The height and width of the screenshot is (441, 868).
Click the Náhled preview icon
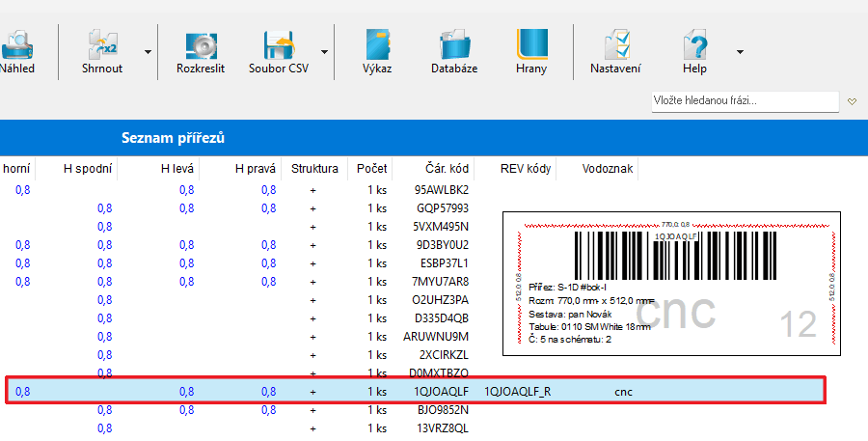click(x=17, y=46)
